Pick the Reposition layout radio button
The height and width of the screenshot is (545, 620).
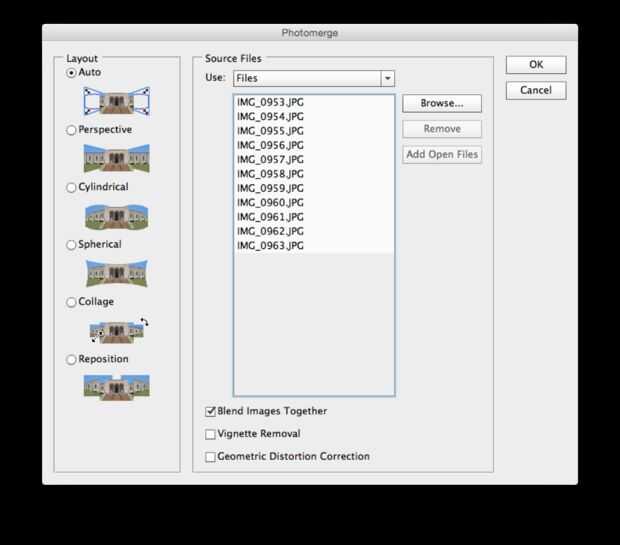71,360
